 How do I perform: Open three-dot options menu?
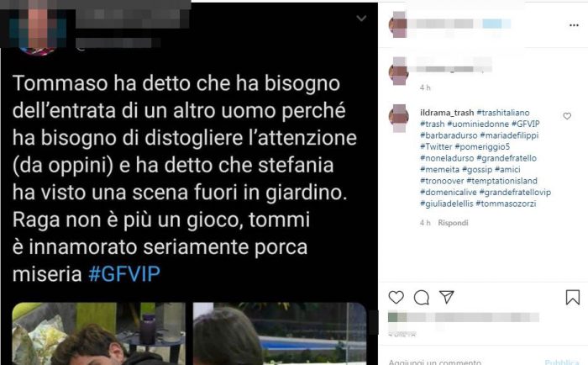pos(574,25)
